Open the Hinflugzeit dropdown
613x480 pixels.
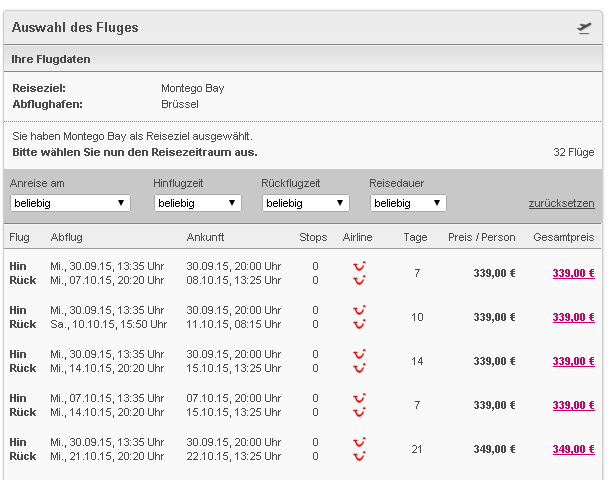(198, 203)
